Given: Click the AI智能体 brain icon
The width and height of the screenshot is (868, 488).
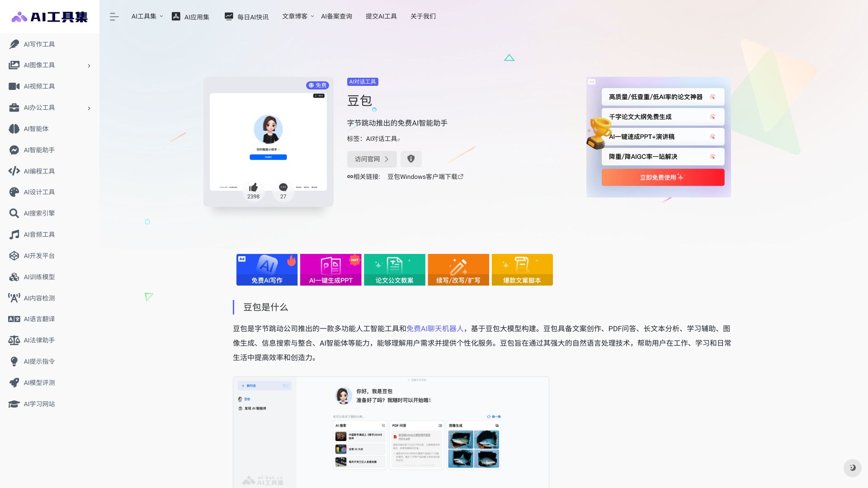Looking at the screenshot, I should 14,129.
